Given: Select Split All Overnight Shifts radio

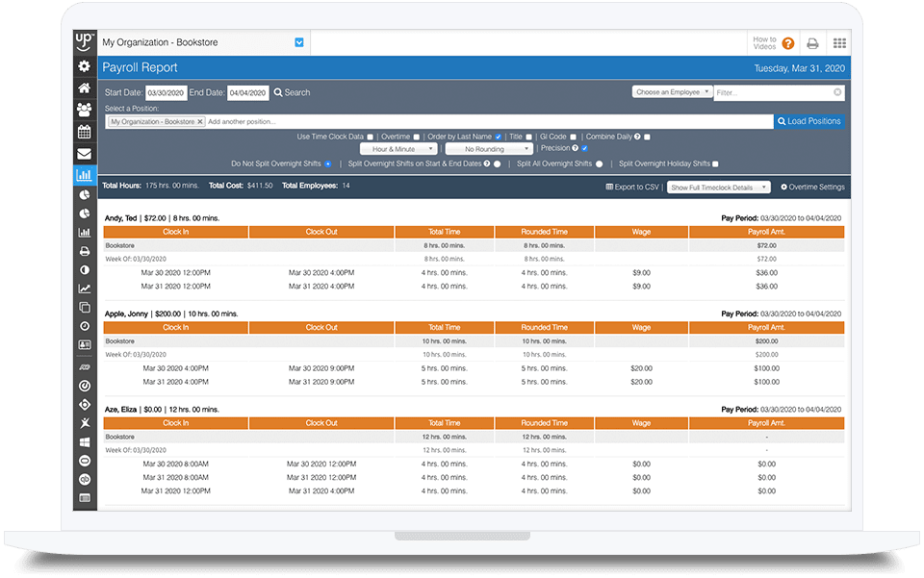Looking at the screenshot, I should coord(599,163).
